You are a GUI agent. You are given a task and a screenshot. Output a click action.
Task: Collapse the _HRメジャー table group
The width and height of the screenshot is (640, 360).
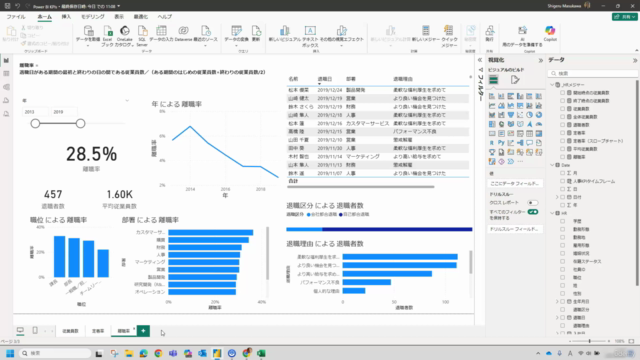(x=552, y=84)
